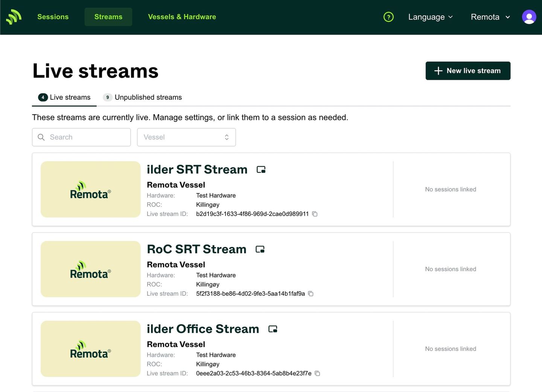Image resolution: width=542 pixels, height=392 pixels.
Task: Click stream ID 0eee2a03-2c53-46b3-8364-5ab8b4e23f7e
Action: pyautogui.click(x=254, y=374)
